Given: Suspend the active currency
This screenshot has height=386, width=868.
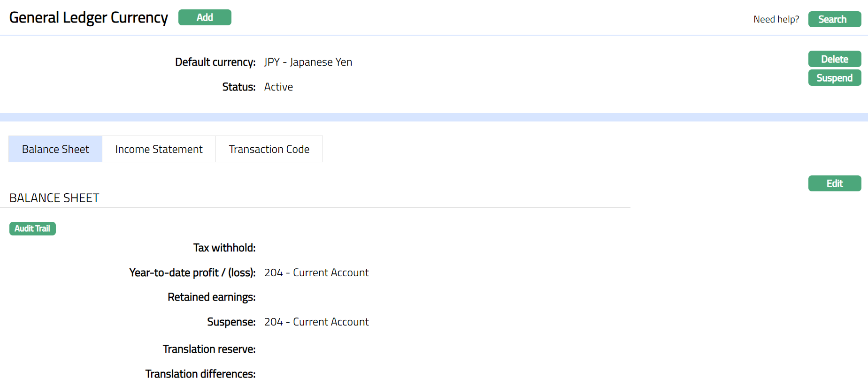Looking at the screenshot, I should pyautogui.click(x=834, y=78).
